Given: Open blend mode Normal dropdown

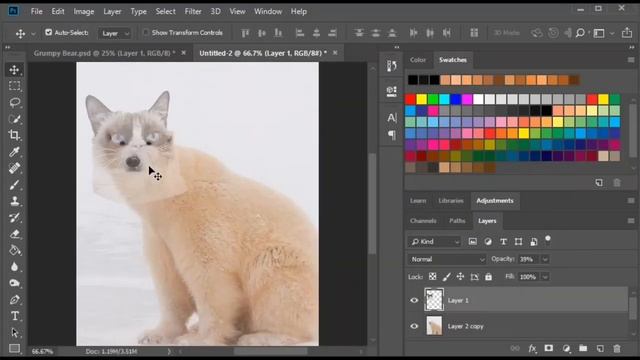Looking at the screenshot, I should click(x=447, y=259).
